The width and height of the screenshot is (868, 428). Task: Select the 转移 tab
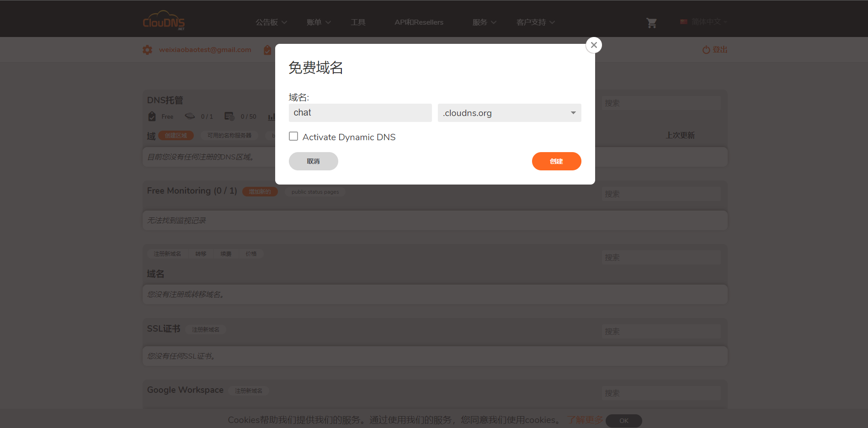coord(201,254)
